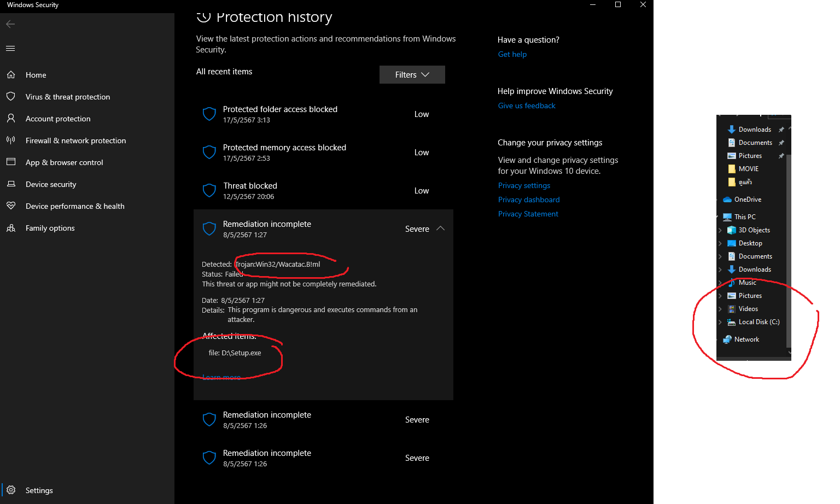Click the Firewall & network protection antenna icon
840x504 pixels.
(x=11, y=140)
